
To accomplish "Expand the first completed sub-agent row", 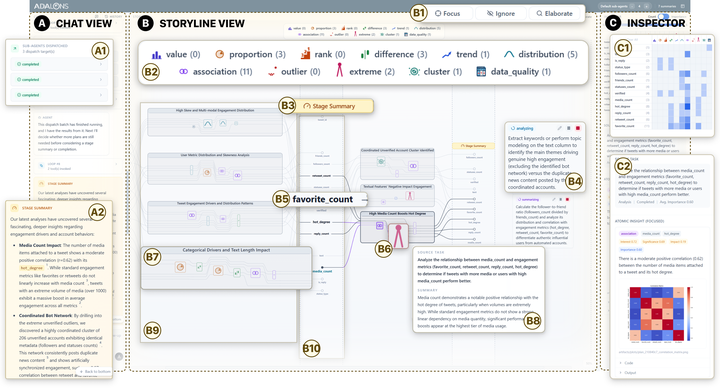I will (x=60, y=64).
